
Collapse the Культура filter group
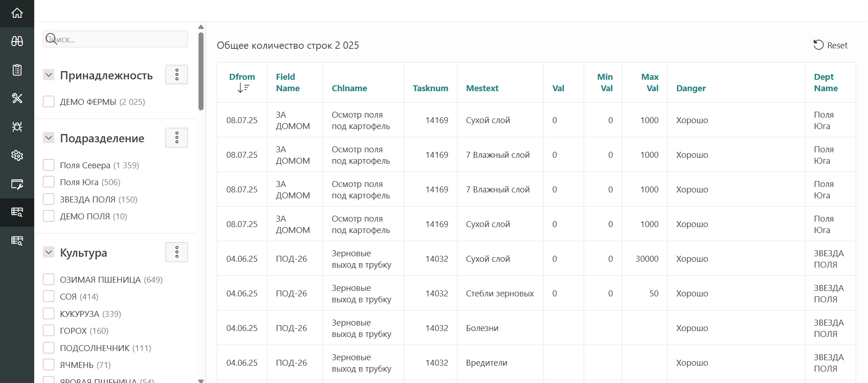click(x=49, y=252)
